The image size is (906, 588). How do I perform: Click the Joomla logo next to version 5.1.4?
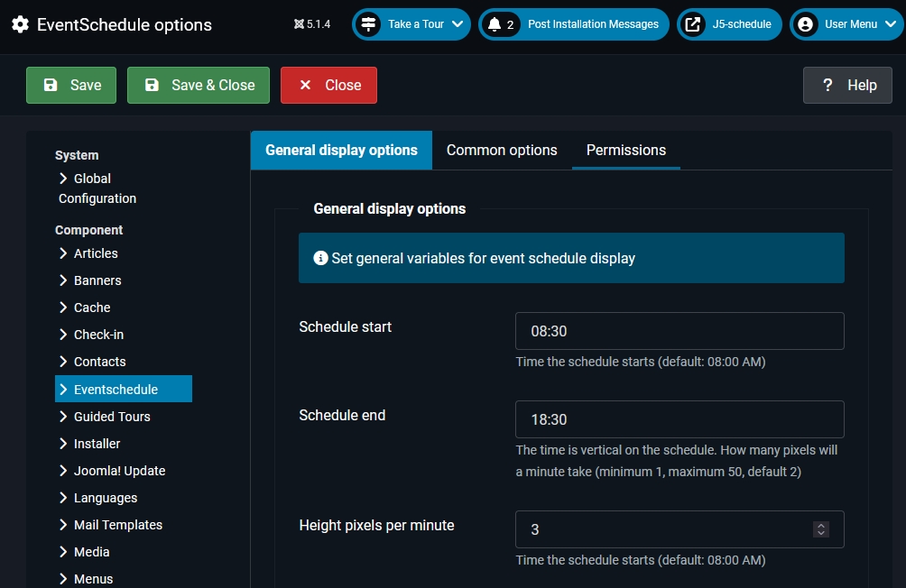coord(299,24)
